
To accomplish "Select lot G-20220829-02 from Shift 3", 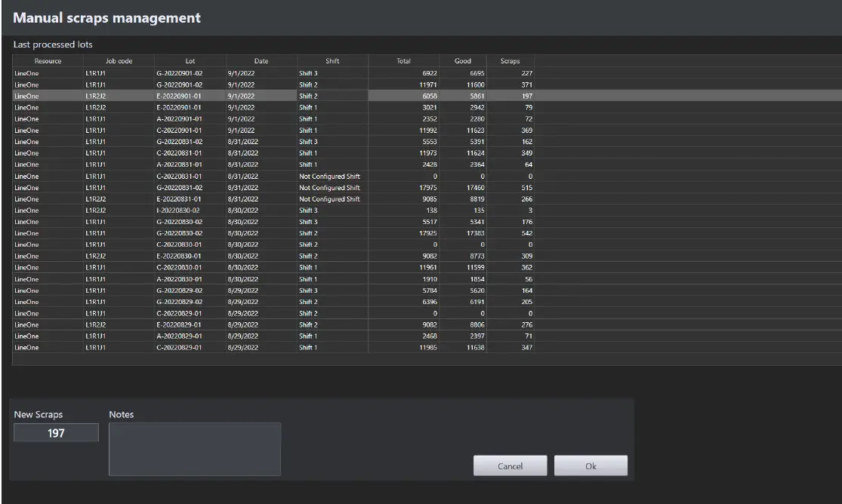I will pyautogui.click(x=227, y=290).
